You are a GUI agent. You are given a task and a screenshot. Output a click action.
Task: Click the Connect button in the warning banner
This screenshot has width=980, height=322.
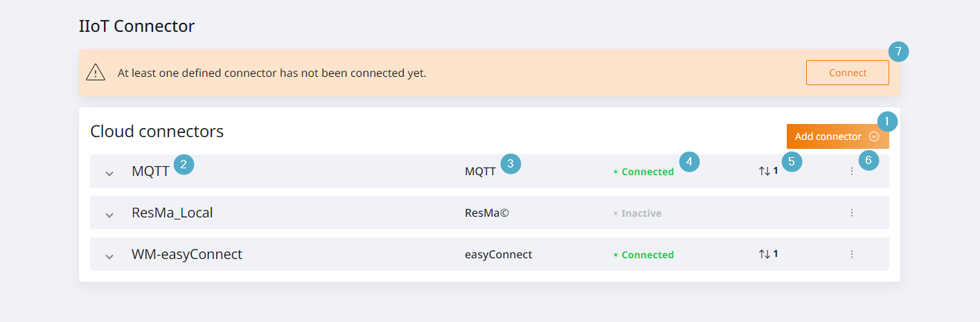[848, 73]
